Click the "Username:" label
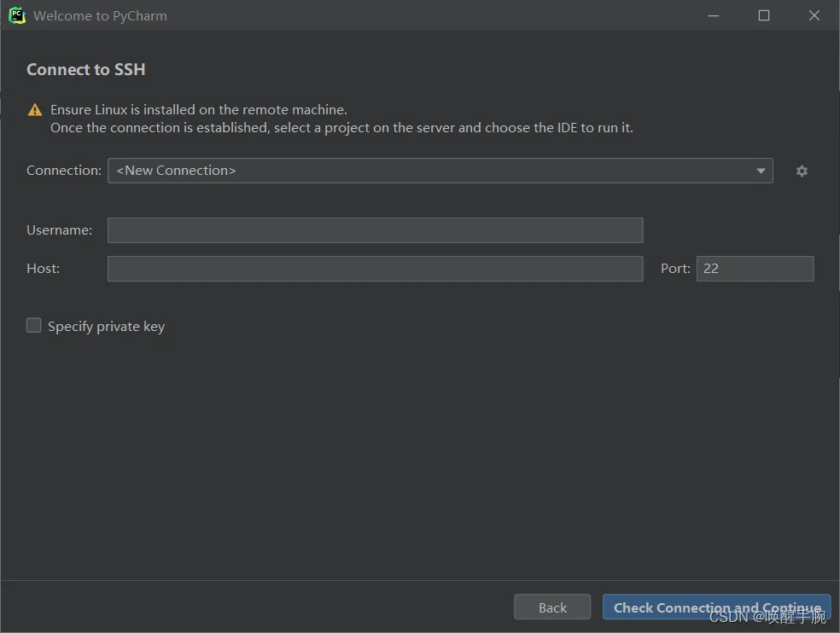Image resolution: width=840 pixels, height=633 pixels. tap(60, 230)
